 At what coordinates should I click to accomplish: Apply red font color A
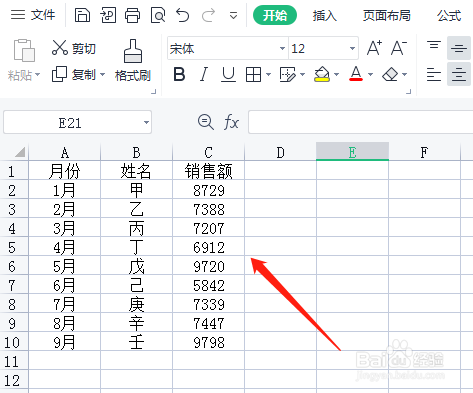pyautogui.click(x=356, y=74)
